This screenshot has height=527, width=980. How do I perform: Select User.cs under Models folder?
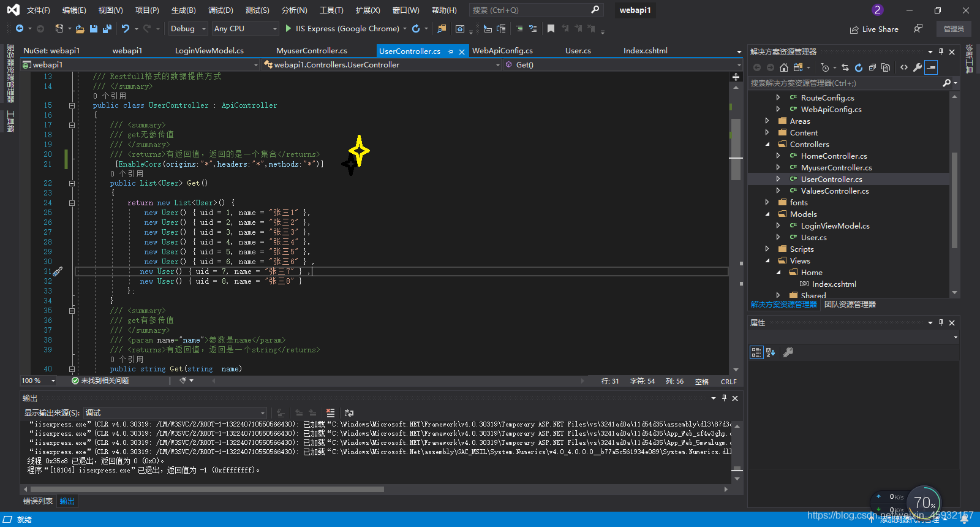coord(813,238)
